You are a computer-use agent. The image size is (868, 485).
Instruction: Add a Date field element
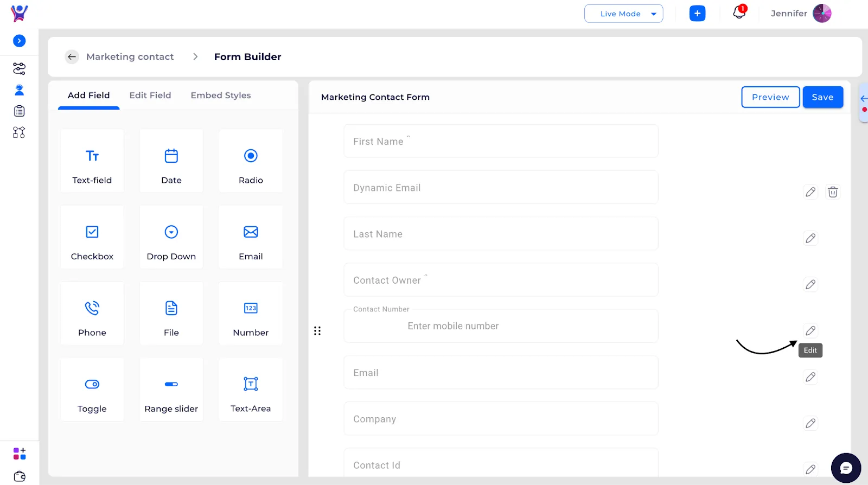pos(171,161)
